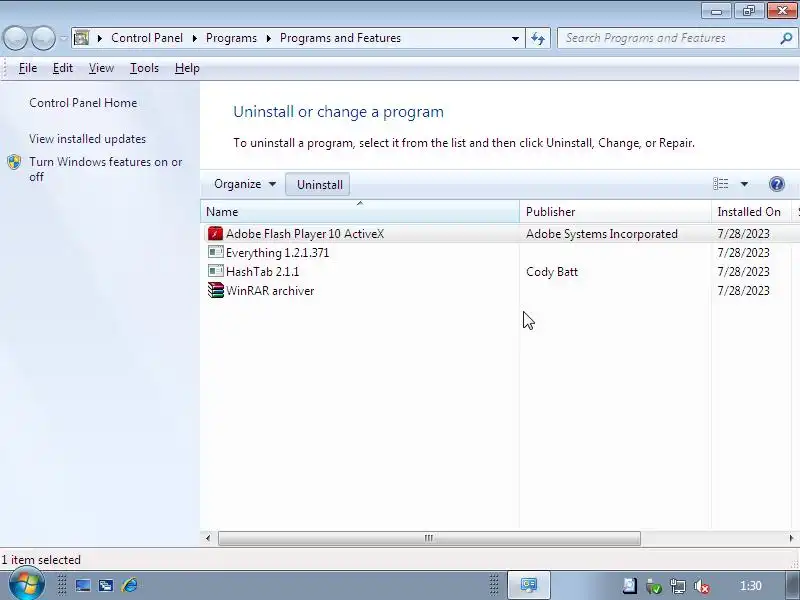Viewport: 800px width, 600px height.
Task: Launch Internet Explorer from quick launch
Action: (129, 585)
